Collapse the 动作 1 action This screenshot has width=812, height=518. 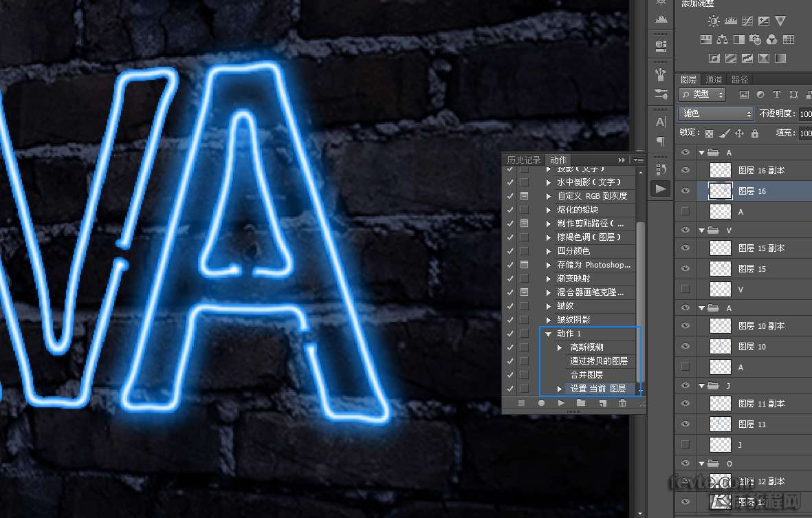(x=549, y=334)
